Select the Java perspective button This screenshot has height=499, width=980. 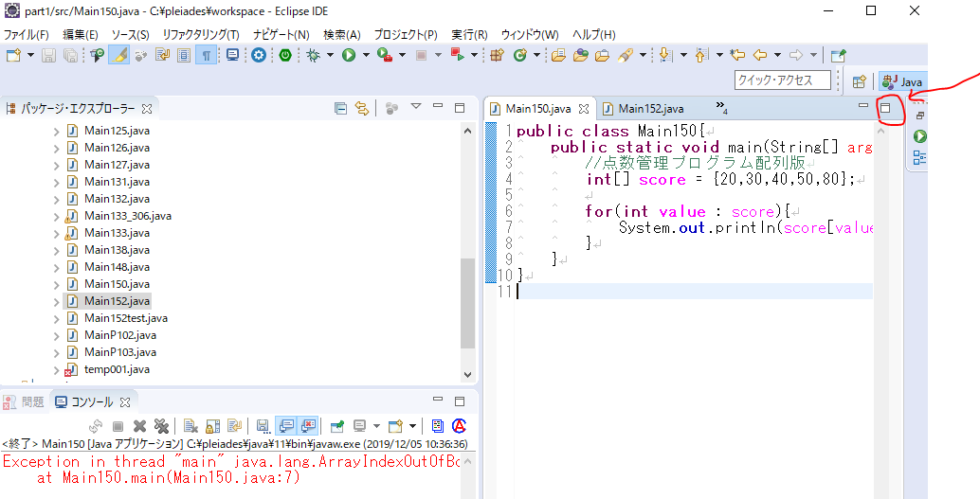pos(902,81)
